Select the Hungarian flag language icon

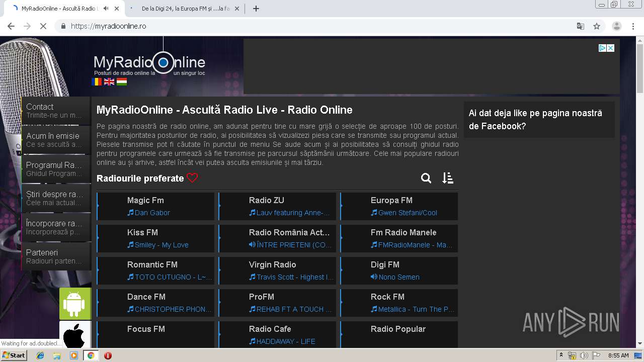pos(122,81)
